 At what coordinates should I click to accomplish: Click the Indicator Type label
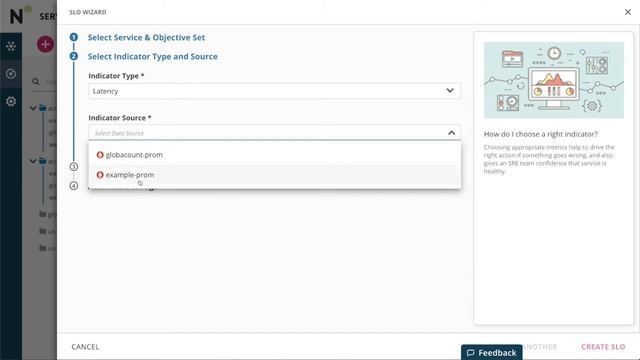(x=116, y=76)
